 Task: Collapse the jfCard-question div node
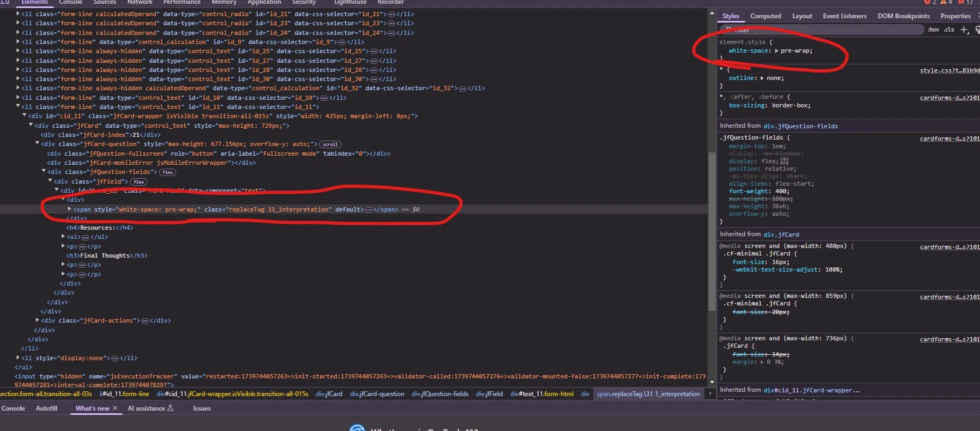coord(37,144)
